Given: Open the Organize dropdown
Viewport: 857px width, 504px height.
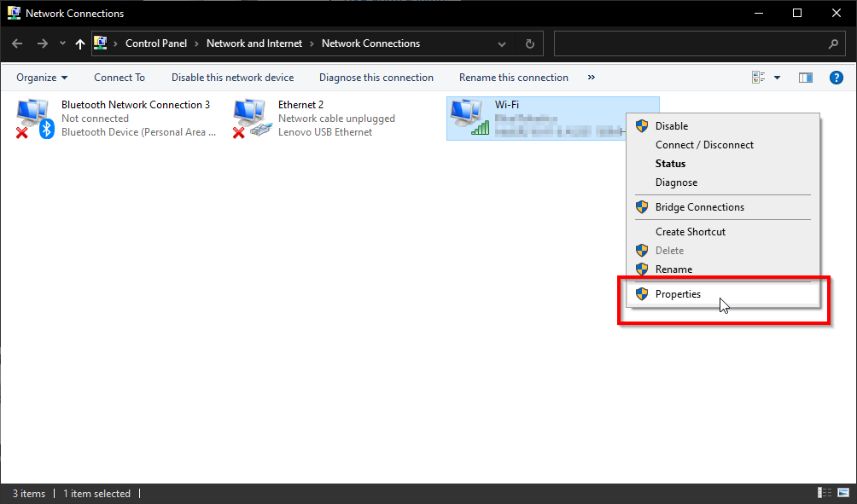Looking at the screenshot, I should [x=41, y=77].
